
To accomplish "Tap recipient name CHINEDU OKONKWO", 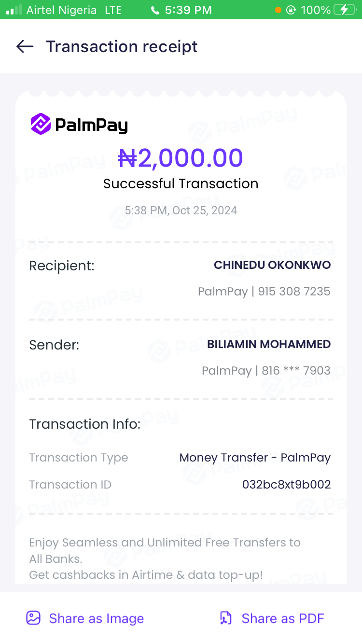I will [272, 265].
